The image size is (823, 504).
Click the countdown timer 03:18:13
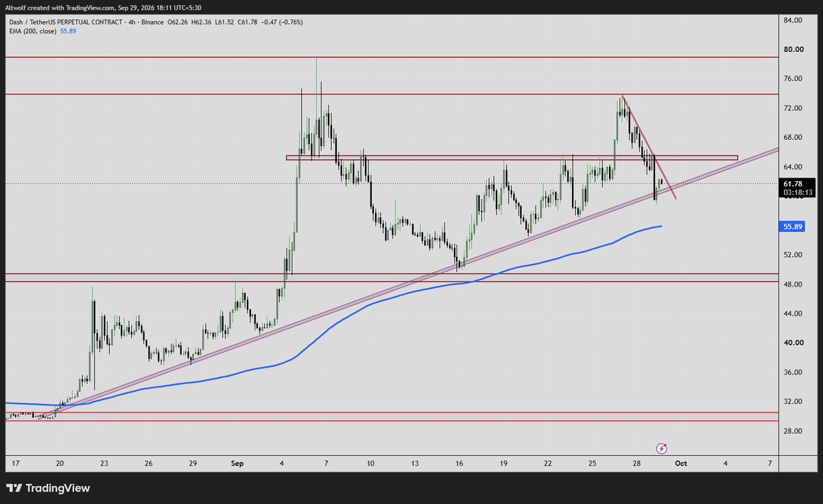[797, 193]
